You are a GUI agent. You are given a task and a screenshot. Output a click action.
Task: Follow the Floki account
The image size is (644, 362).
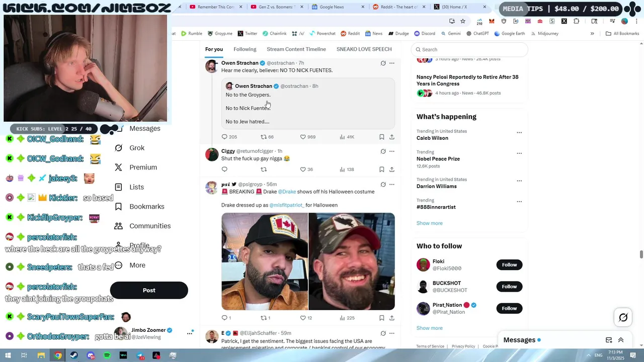[x=509, y=265]
